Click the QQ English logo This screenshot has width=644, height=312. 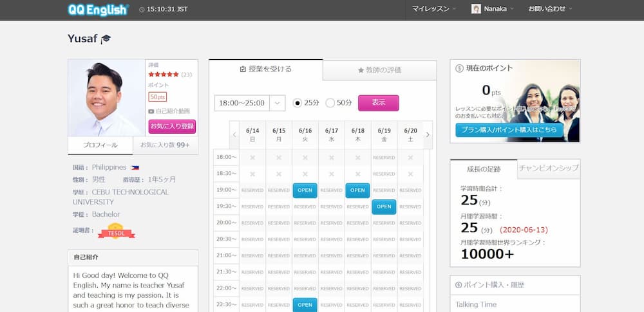98,10
